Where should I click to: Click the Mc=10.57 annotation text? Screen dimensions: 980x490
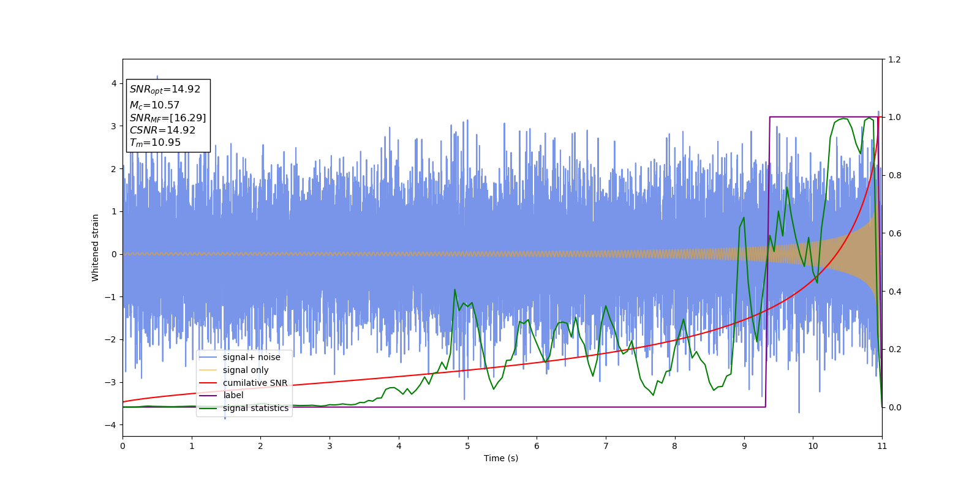pyautogui.click(x=154, y=105)
